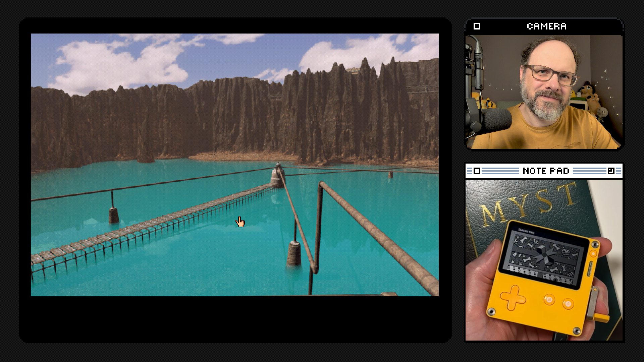This screenshot has height=362, width=644.
Task: Click the CAMERA panel title
Action: coord(546,26)
